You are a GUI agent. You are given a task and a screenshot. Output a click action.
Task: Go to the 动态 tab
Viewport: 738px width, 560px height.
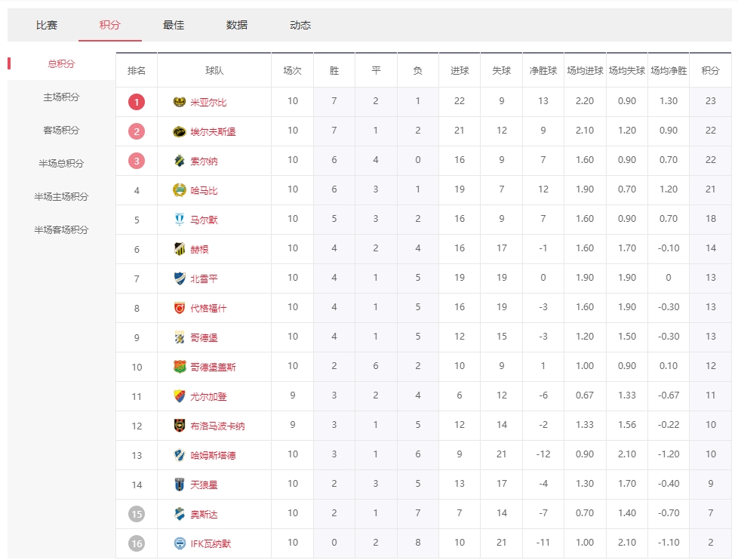click(x=300, y=25)
